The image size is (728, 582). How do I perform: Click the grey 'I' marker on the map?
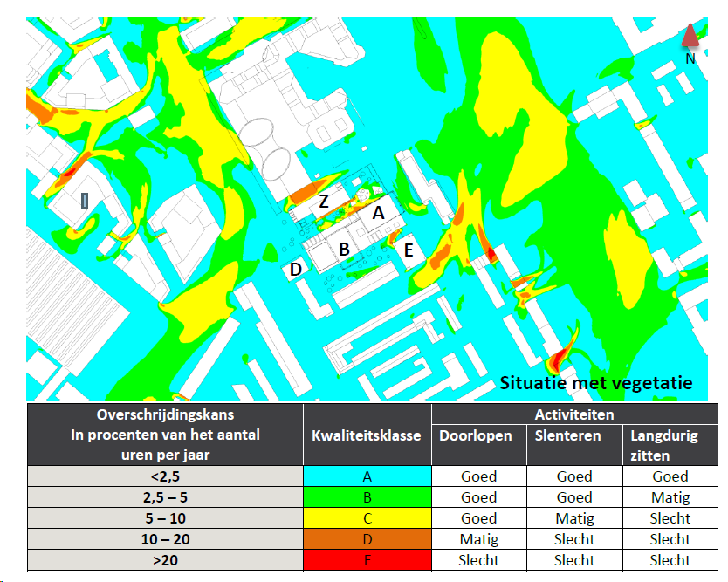click(x=85, y=201)
